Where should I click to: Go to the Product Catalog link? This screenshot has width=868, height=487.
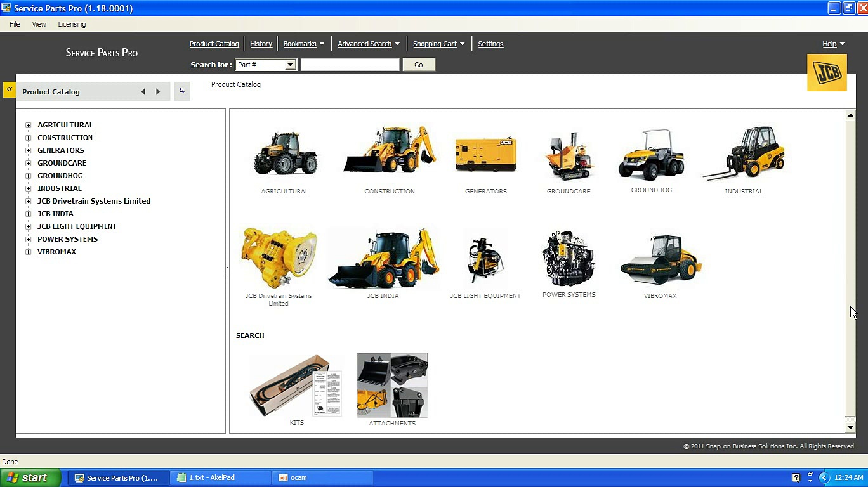214,44
